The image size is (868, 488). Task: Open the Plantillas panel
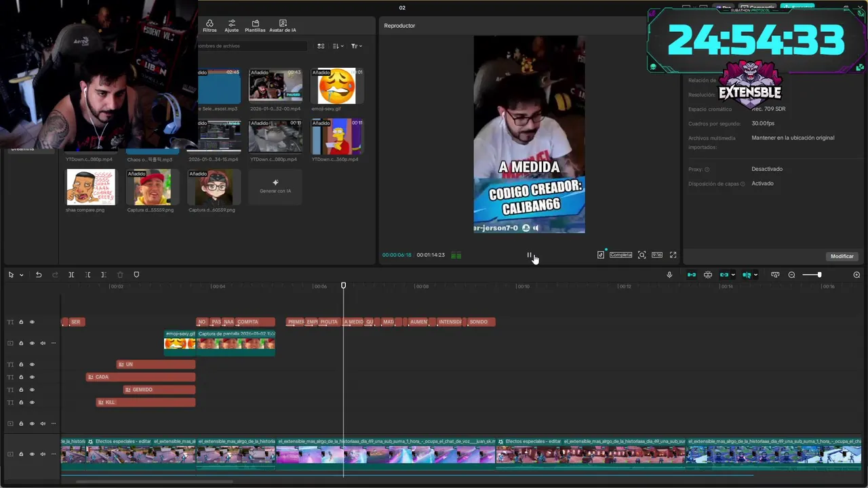coord(255,26)
